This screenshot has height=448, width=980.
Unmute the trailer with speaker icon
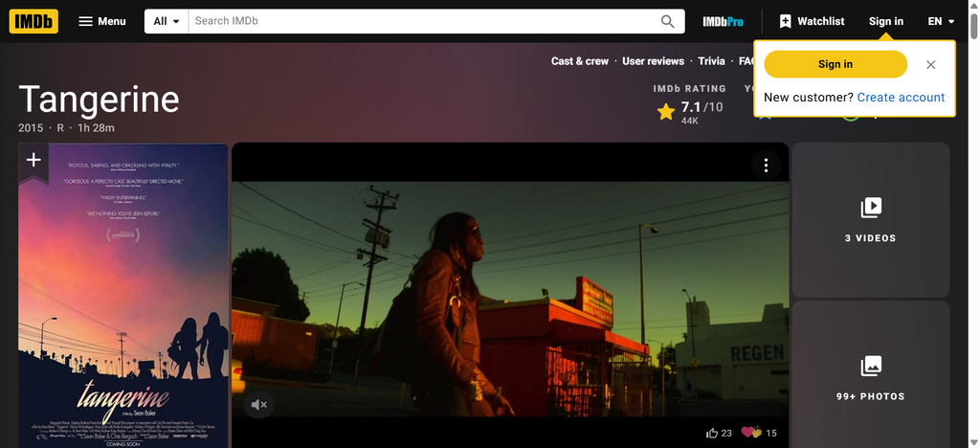coord(258,405)
